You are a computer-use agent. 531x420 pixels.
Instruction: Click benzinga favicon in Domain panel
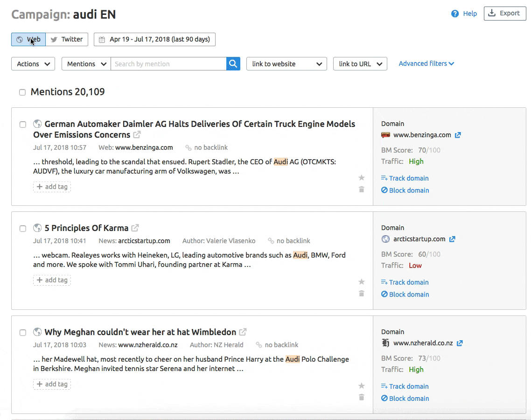click(385, 135)
